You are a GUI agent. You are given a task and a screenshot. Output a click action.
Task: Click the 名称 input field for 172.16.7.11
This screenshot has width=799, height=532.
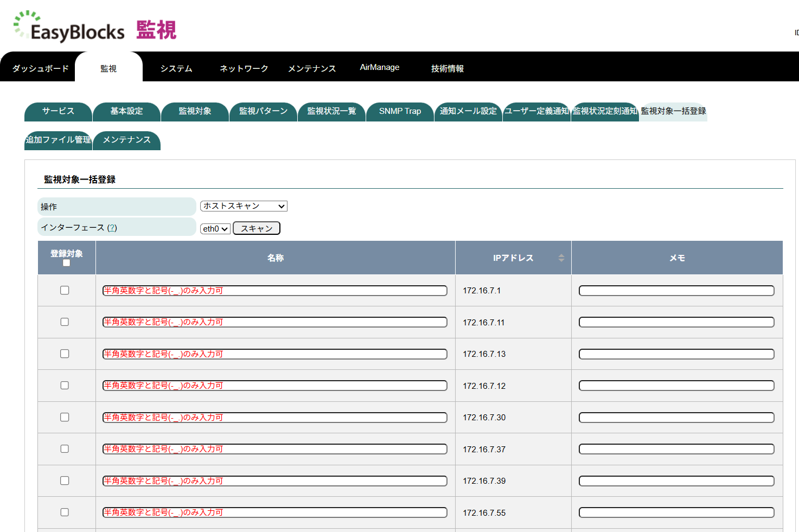tap(274, 322)
